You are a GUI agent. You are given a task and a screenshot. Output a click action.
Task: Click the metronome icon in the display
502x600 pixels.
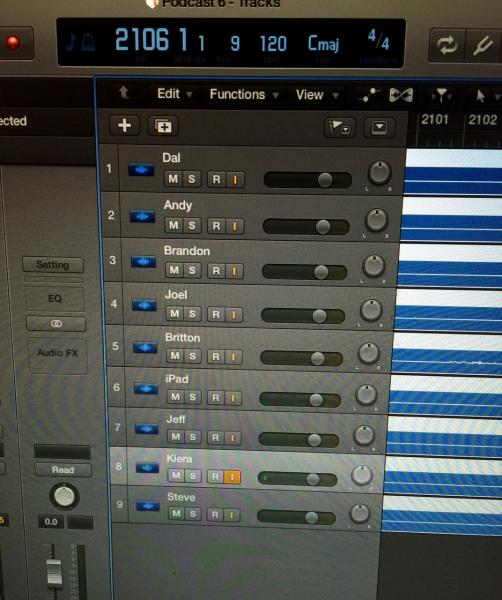[88, 43]
